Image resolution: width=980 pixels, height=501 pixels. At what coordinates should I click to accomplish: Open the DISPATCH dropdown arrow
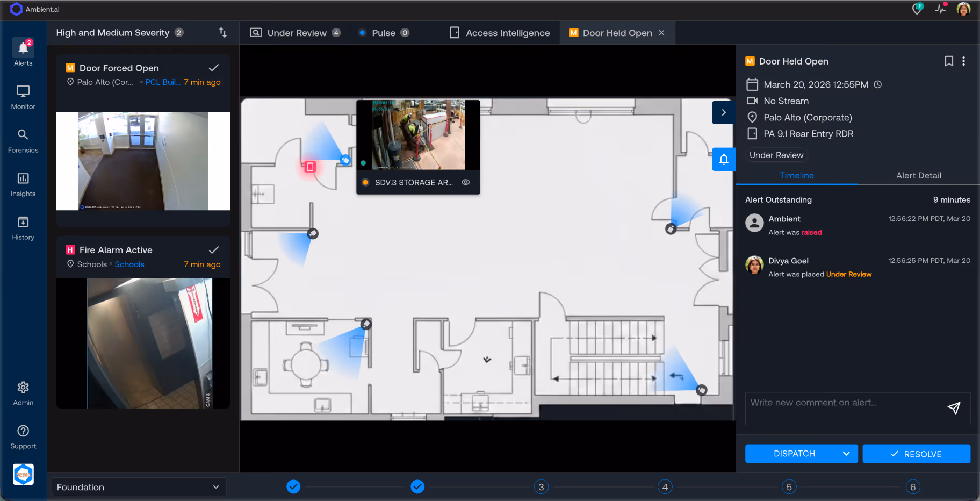pos(846,454)
